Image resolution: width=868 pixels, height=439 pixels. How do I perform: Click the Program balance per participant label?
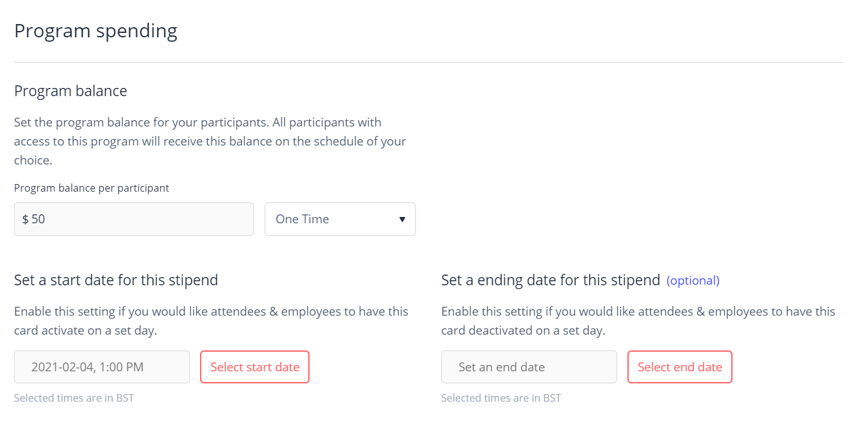coord(91,188)
